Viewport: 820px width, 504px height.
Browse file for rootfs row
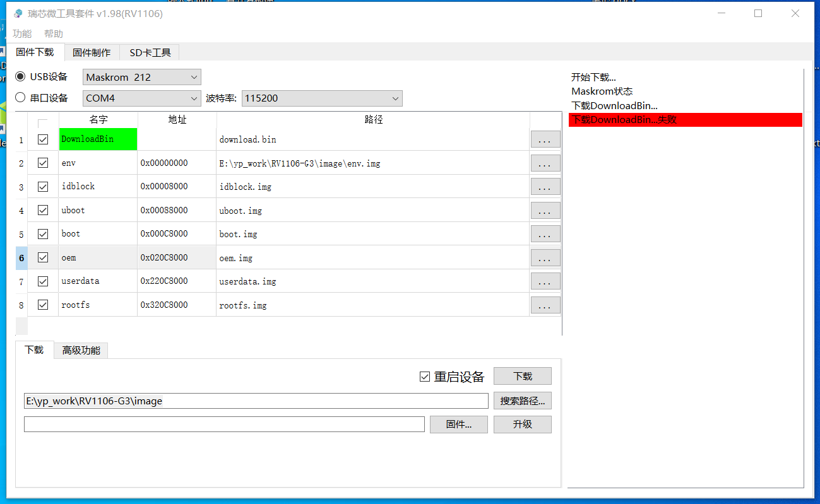[x=545, y=305]
